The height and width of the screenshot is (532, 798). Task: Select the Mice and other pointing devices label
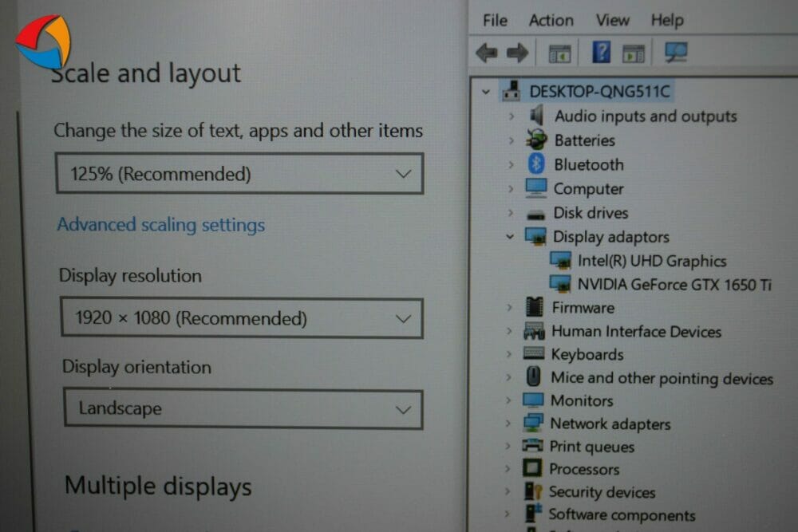pos(662,378)
